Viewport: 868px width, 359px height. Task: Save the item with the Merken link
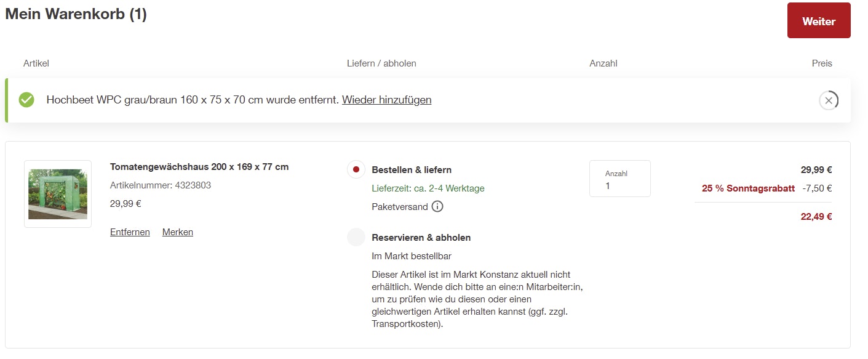click(x=178, y=232)
